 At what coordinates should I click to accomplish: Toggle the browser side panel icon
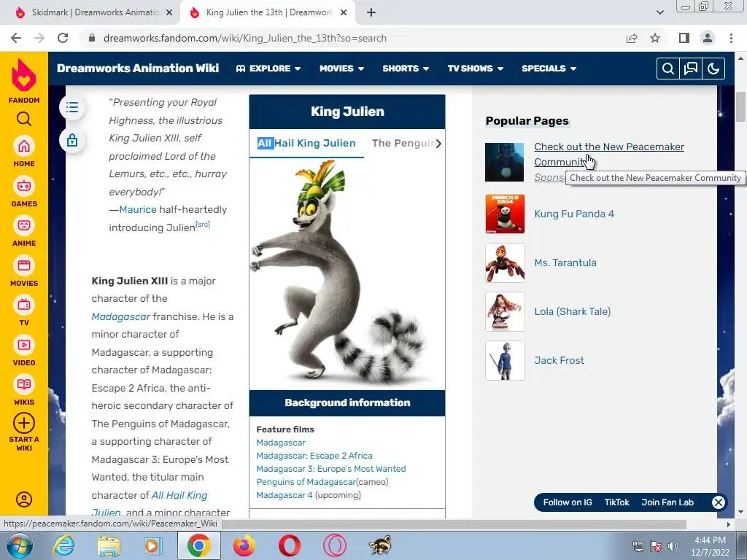coord(684,38)
